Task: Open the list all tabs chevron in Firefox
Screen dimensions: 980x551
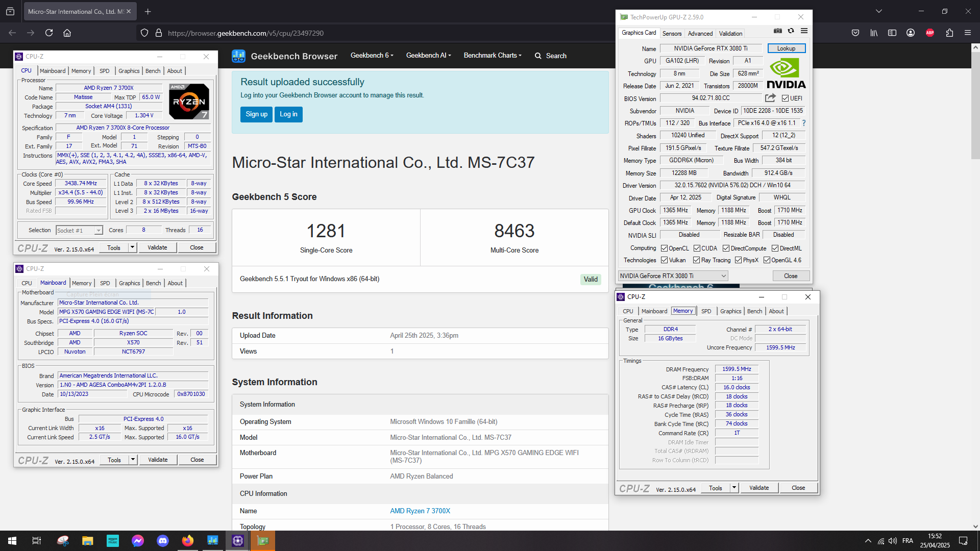Action: [x=878, y=11]
